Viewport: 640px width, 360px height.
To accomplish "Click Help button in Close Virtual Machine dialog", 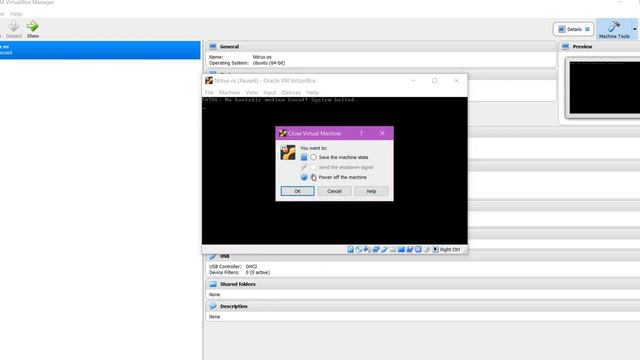I will [371, 191].
